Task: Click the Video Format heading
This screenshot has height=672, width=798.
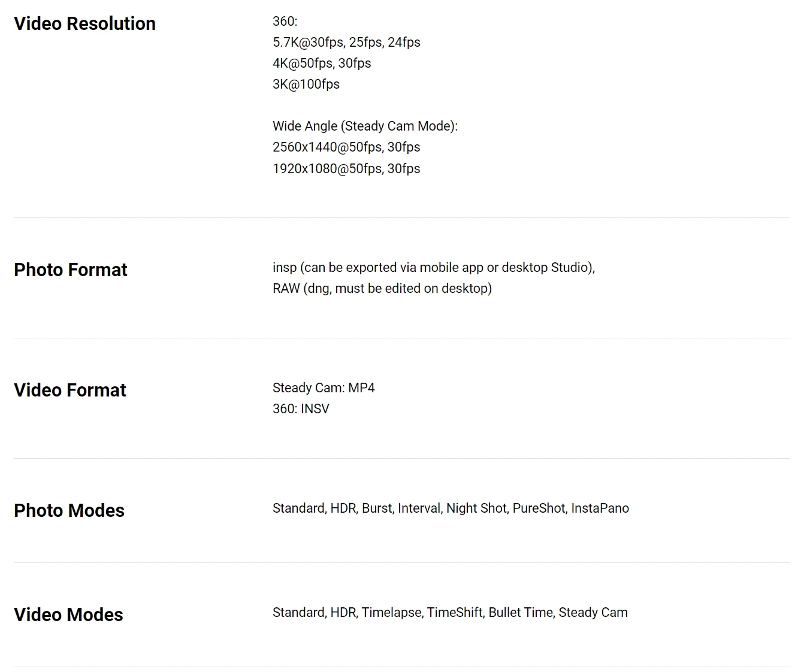Action: [70, 390]
